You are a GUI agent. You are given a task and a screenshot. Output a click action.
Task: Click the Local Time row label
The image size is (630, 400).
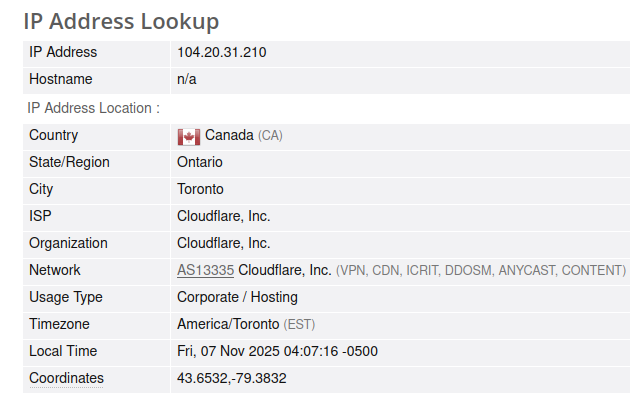pos(63,351)
